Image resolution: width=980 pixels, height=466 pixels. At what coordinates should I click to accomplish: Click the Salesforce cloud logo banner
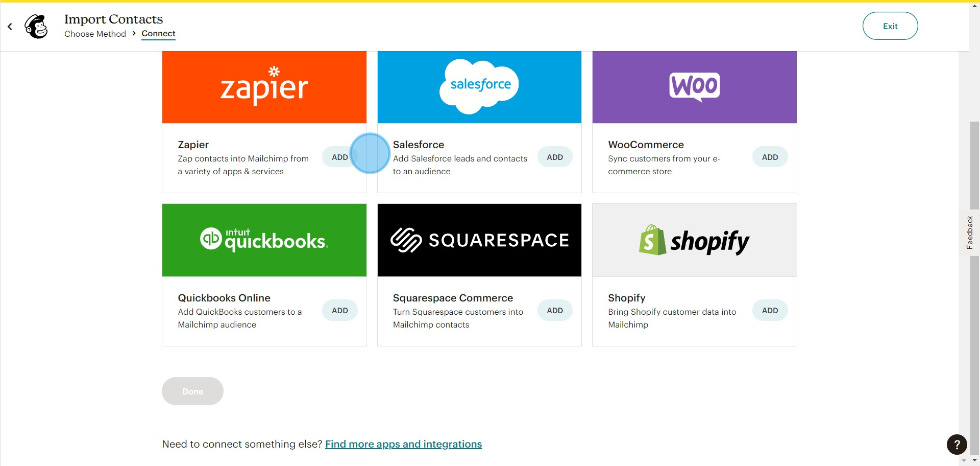click(x=479, y=87)
